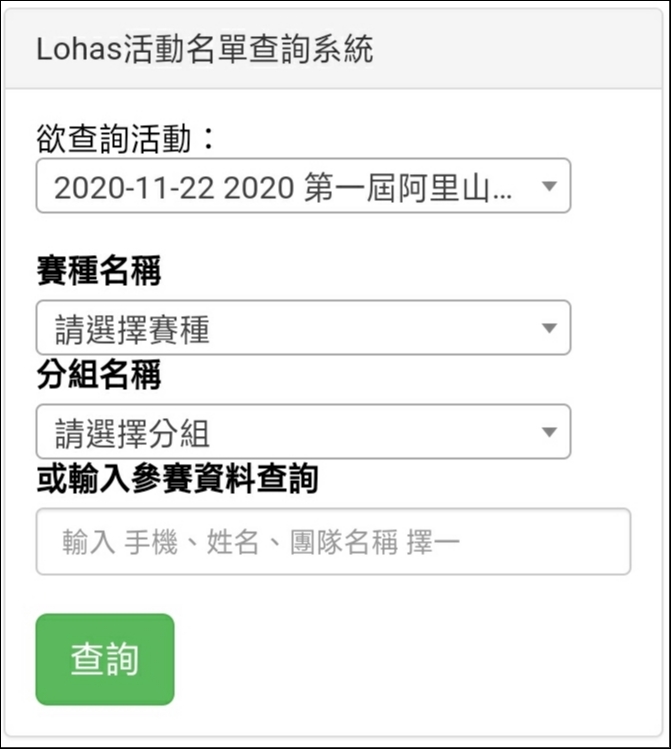Screen dimensions: 671x749
Task: Click the 請選擇分組 placeholder text
Action: click(132, 433)
